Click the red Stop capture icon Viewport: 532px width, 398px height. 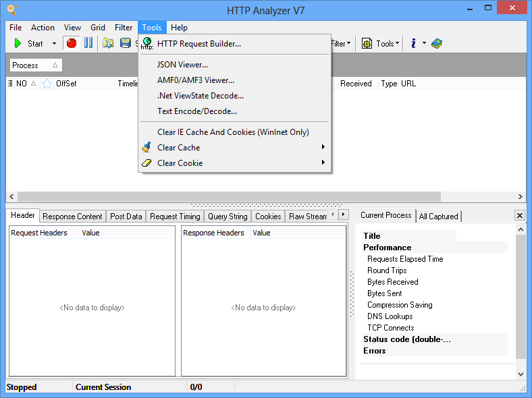72,43
